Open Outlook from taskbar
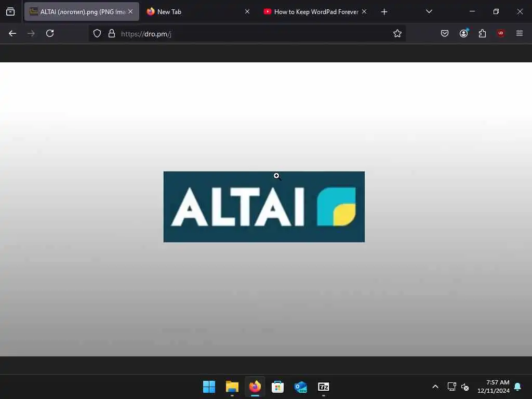This screenshot has height=399, width=532. click(301, 387)
